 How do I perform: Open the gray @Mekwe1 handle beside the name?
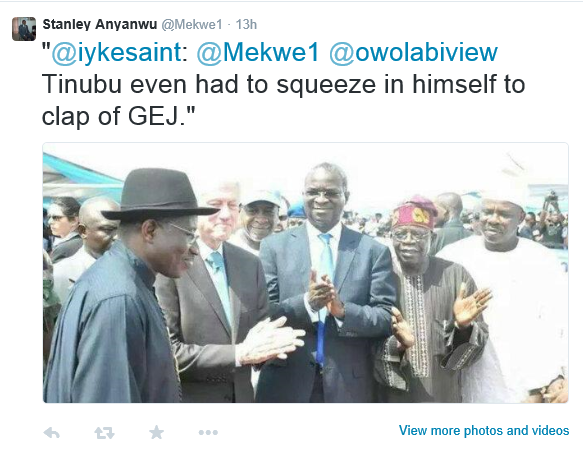[191, 25]
